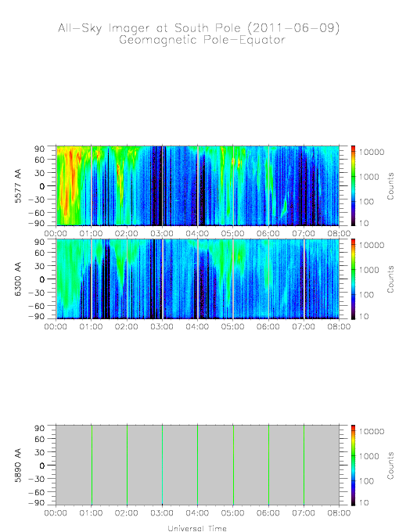Click the 5577 AA keogram image
399x532 pixels.
(x=197, y=185)
